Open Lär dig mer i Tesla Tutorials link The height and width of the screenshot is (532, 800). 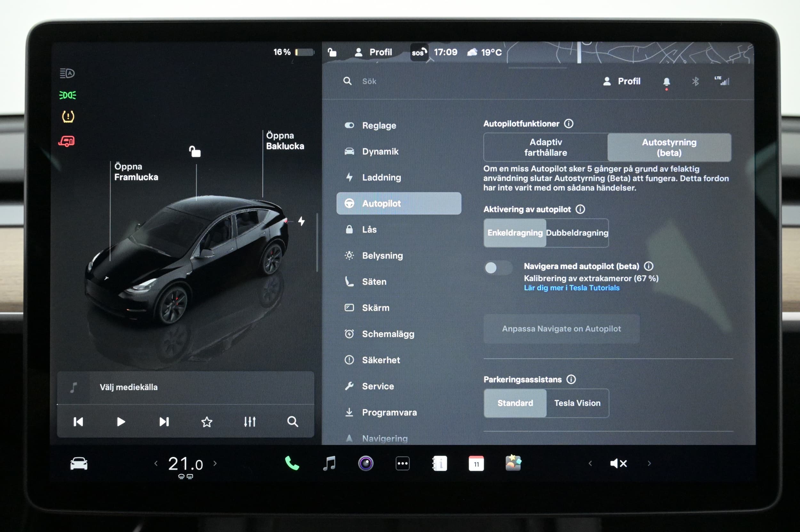click(x=572, y=288)
